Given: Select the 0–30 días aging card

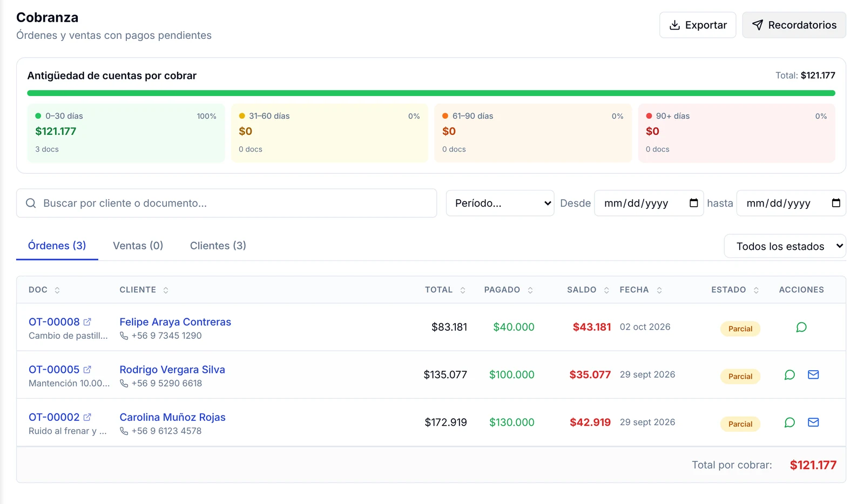Looking at the screenshot, I should [126, 133].
